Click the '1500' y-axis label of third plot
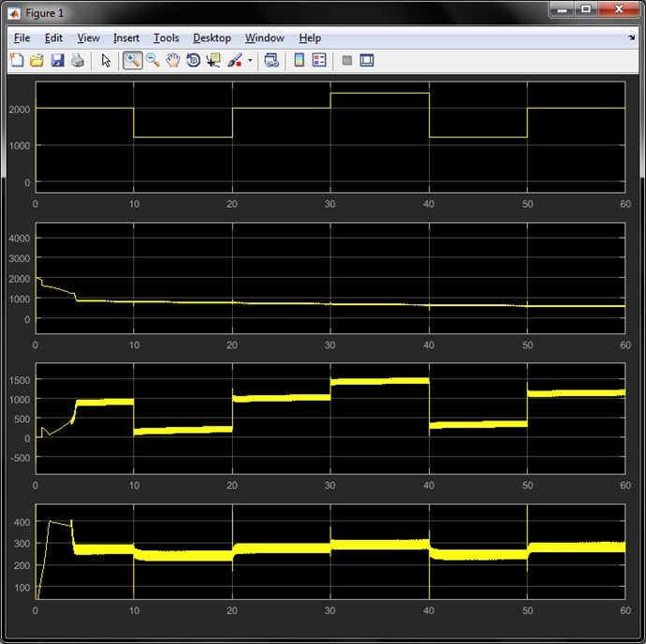This screenshot has width=646, height=644. [x=20, y=380]
